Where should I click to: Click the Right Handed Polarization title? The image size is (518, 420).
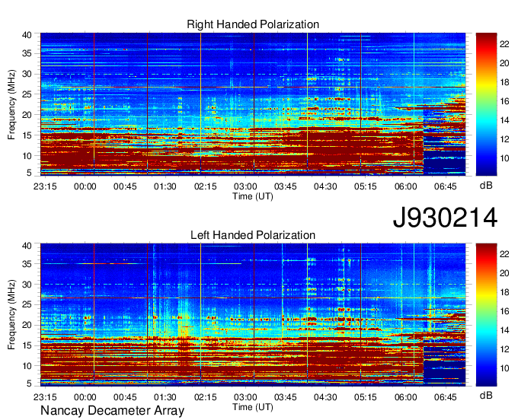[x=253, y=24]
